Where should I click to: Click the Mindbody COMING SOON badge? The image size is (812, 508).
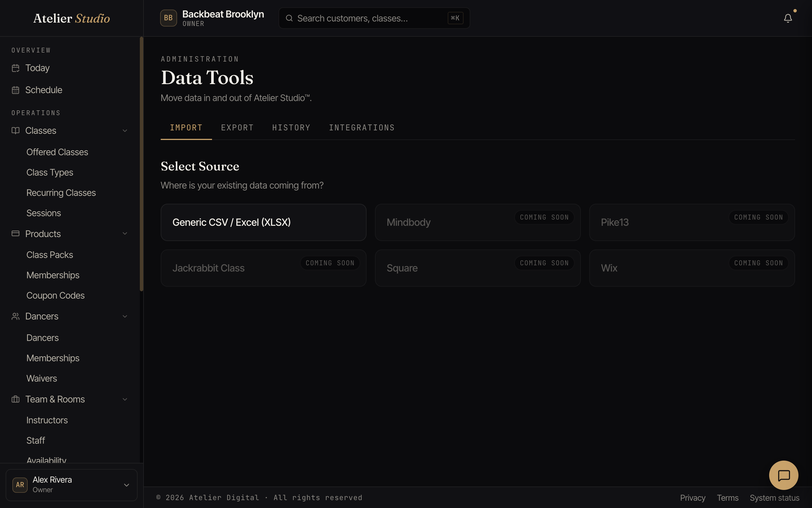tap(544, 217)
